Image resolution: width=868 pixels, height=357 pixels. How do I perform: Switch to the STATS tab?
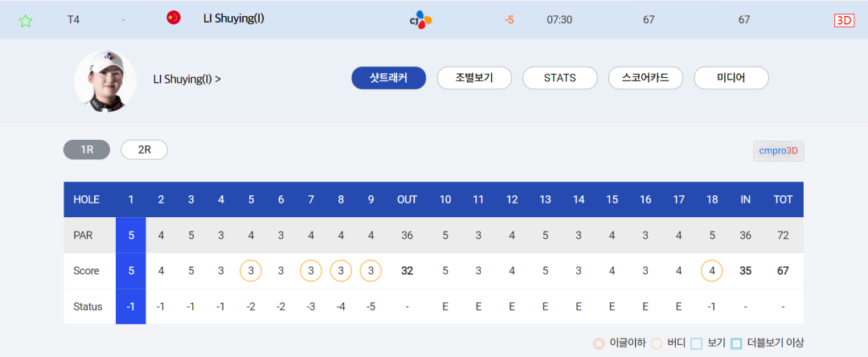click(559, 78)
